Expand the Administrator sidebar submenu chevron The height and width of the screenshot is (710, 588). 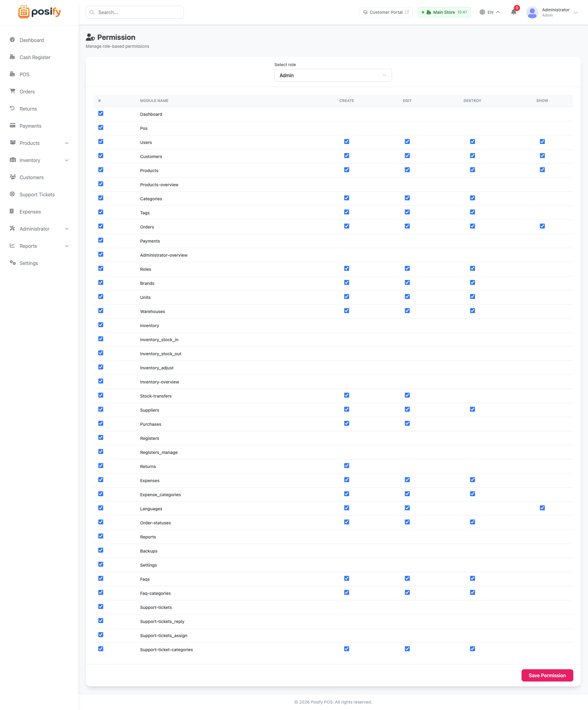(67, 229)
